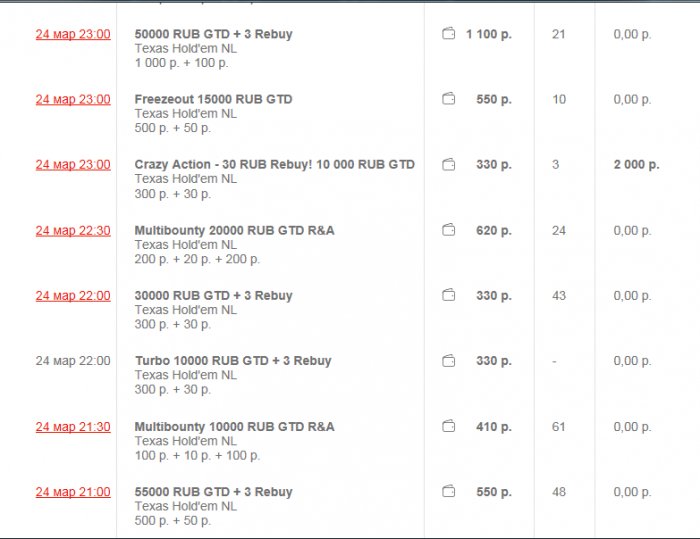
Task: Open the 24 мар 23:00 link for 50000 RUB GTD
Action: coord(73,34)
